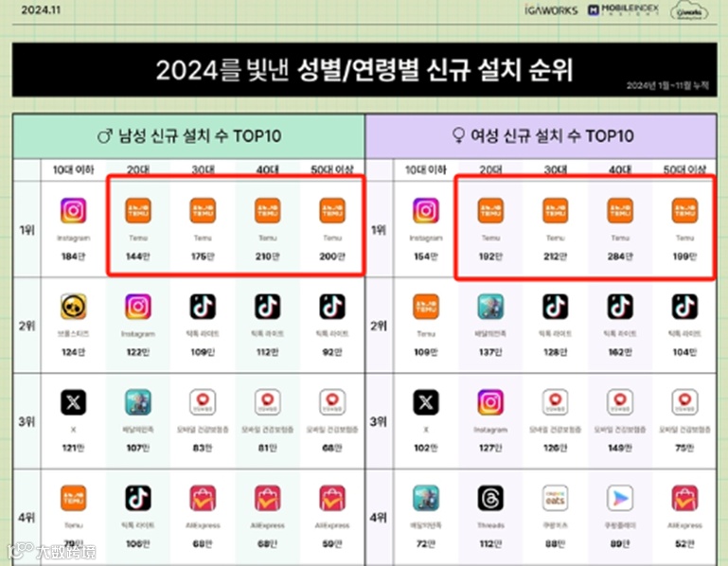Click the '50대 이상' column header under male
The height and width of the screenshot is (566, 728).
pyautogui.click(x=332, y=170)
